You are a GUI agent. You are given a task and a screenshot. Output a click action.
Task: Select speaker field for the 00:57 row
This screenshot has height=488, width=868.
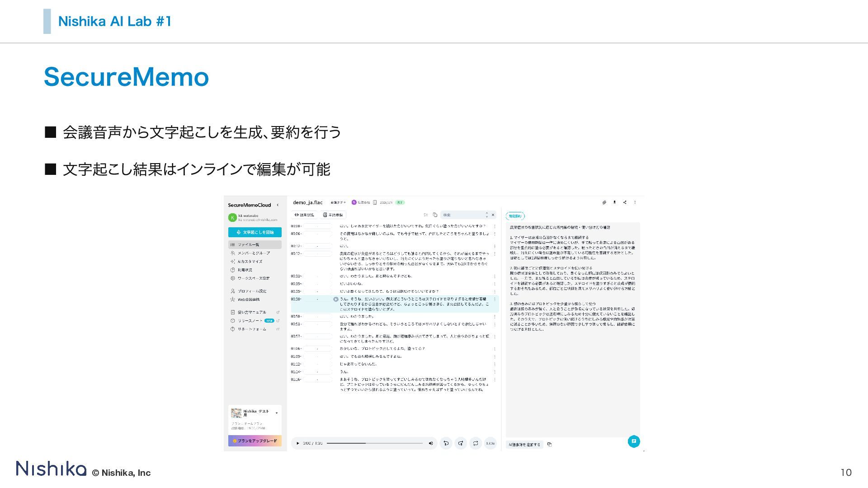[317, 336]
